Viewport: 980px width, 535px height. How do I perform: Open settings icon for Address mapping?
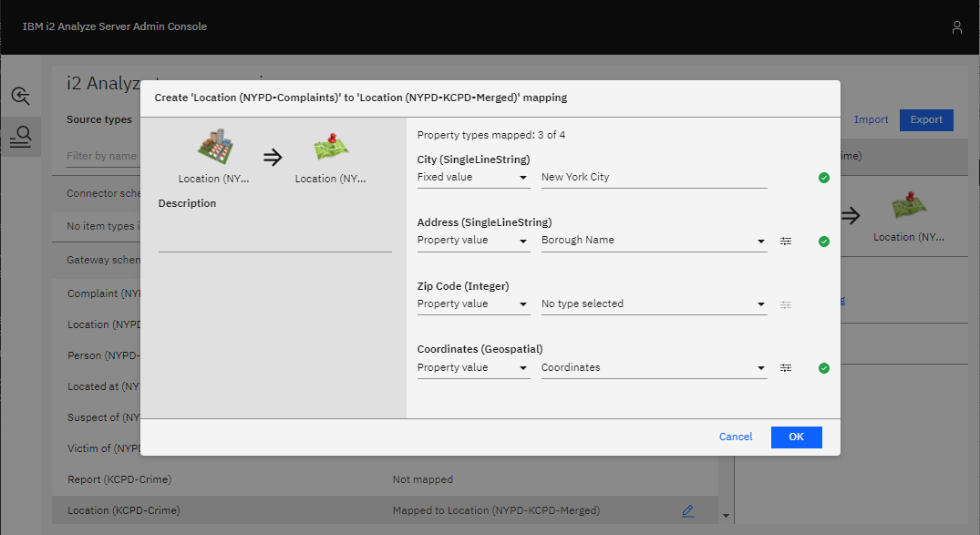click(786, 242)
